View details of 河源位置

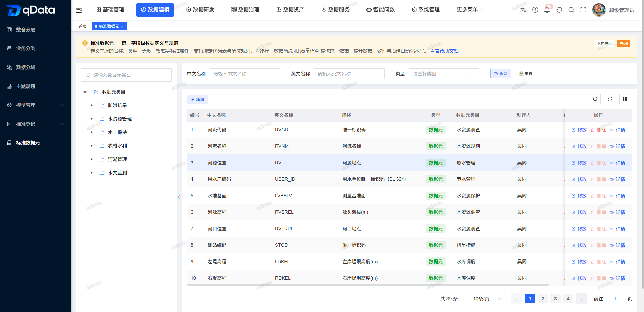pos(617,163)
